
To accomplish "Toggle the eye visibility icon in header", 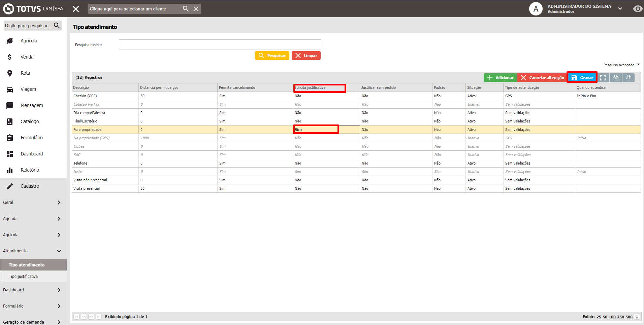I will tap(638, 9).
